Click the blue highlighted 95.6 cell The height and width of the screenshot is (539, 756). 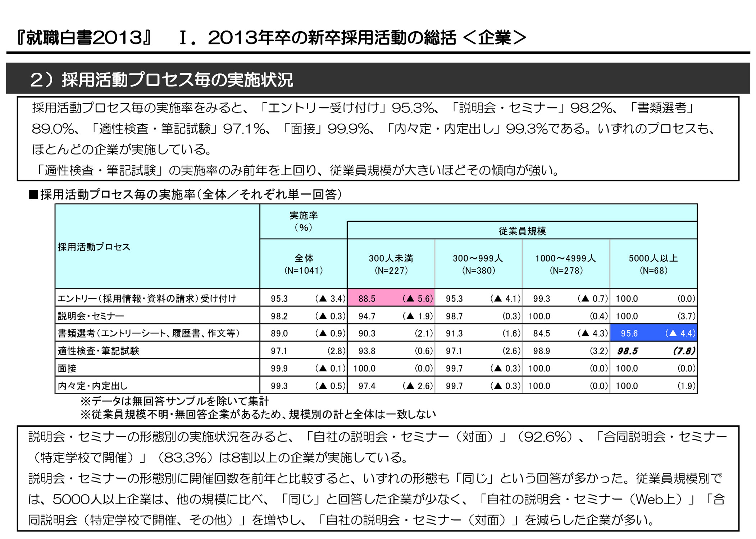[653, 333]
